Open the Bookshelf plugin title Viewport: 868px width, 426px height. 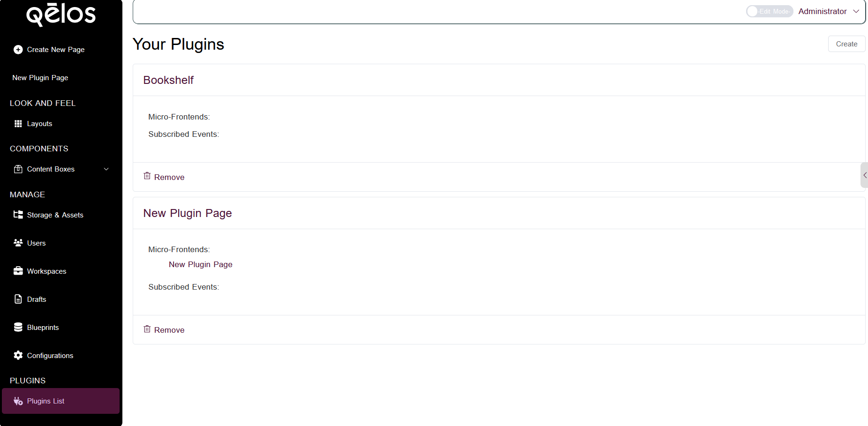[x=168, y=80]
